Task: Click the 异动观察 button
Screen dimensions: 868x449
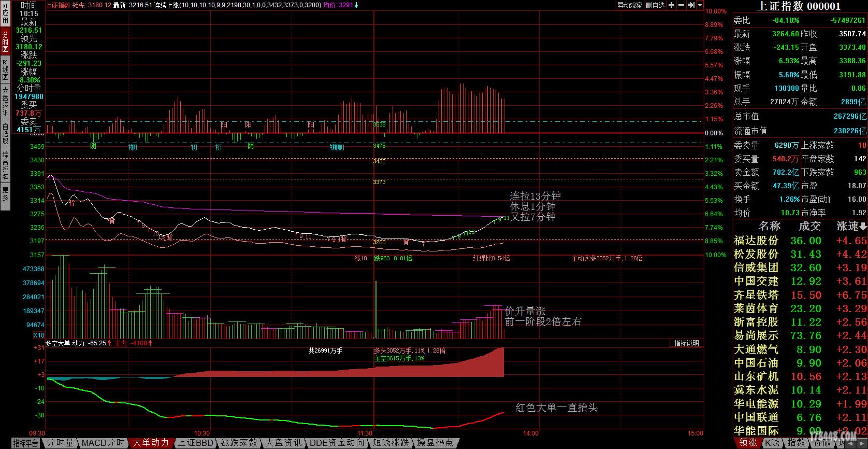Action: click(x=630, y=5)
